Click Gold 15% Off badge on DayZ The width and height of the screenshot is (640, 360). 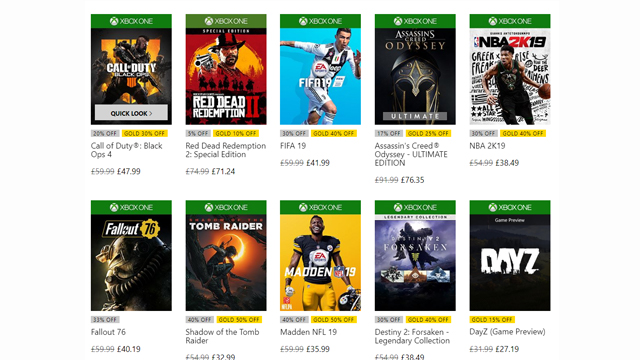pyautogui.click(x=492, y=320)
